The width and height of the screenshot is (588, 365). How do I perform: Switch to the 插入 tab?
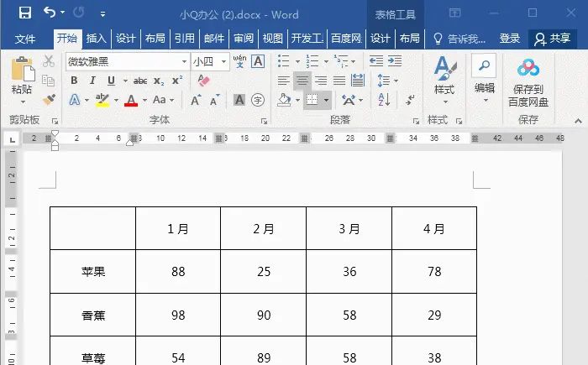[96, 39]
